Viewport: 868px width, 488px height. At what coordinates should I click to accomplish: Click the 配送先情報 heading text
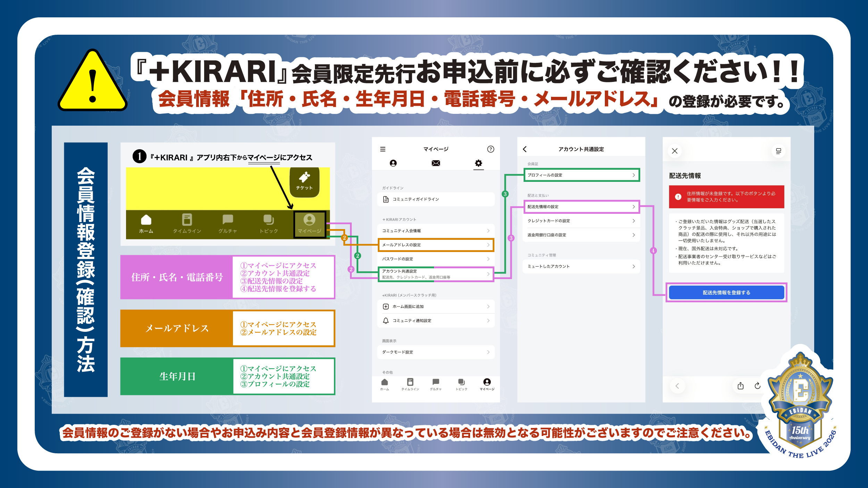(x=685, y=176)
